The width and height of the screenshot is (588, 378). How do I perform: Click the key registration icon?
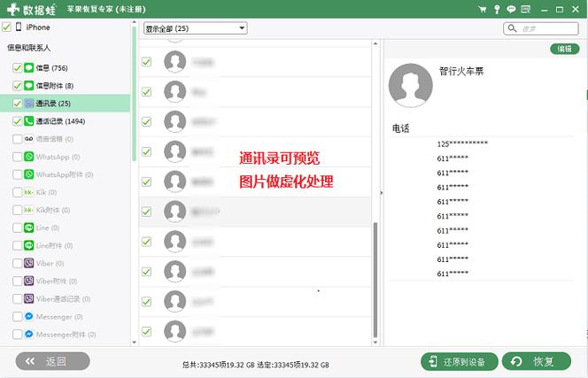[497, 9]
